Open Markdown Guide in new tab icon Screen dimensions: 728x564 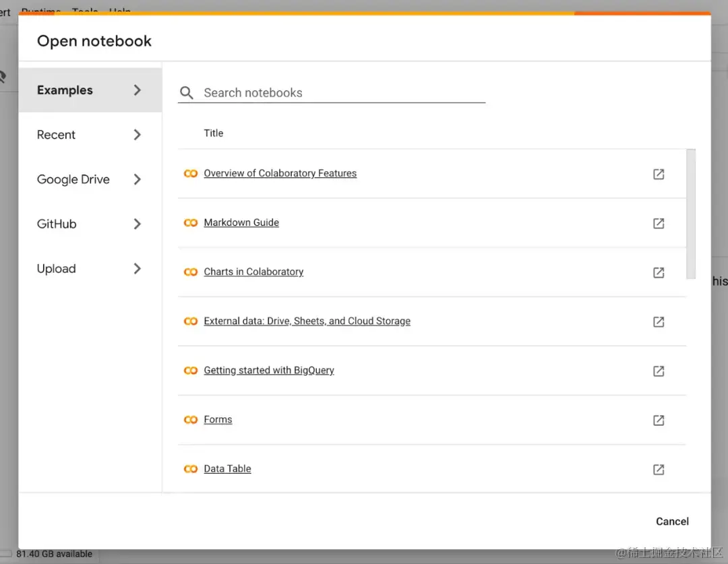click(x=659, y=223)
